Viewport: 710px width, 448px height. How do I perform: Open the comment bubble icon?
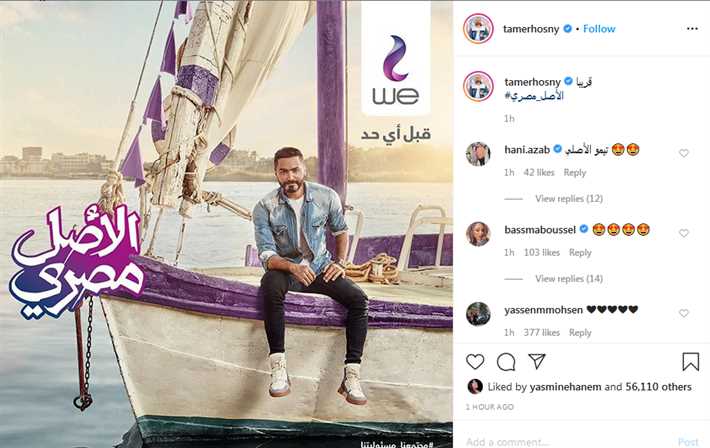506,362
